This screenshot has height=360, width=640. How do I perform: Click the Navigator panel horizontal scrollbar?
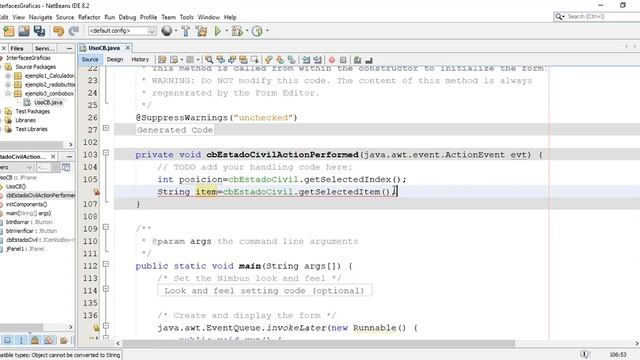point(21,327)
